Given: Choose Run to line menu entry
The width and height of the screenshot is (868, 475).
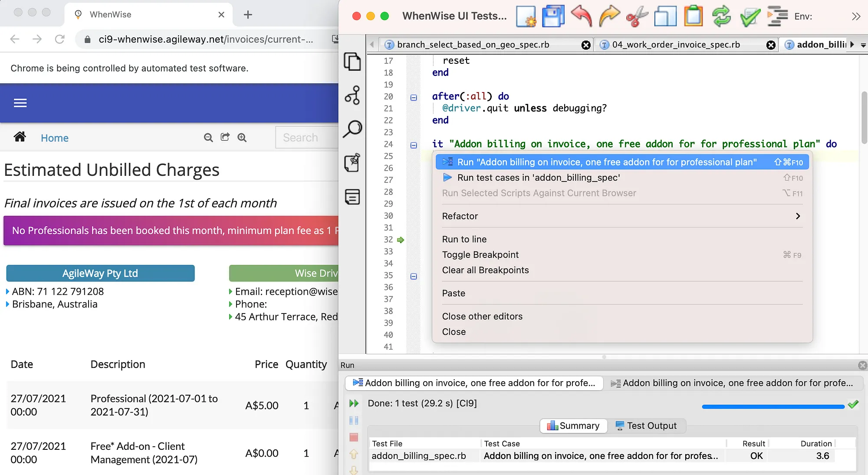Looking at the screenshot, I should (622, 239).
